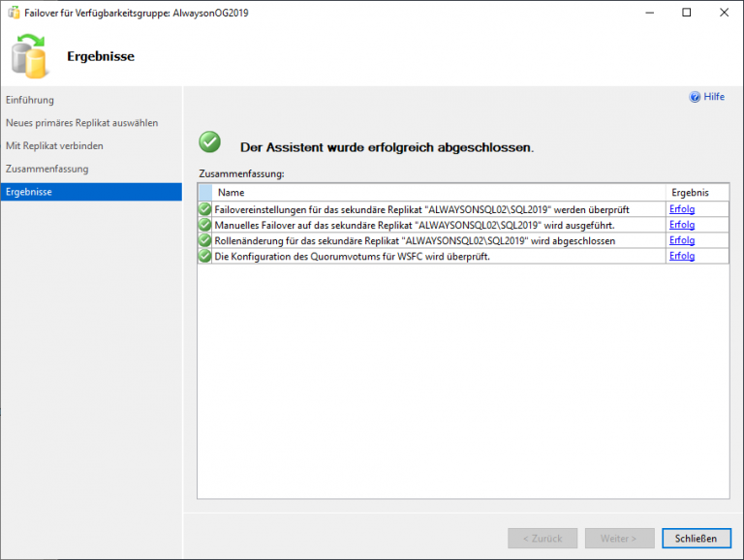Click 'Der Assistent wurde erfolgreich abgeschlossen' message
The height and width of the screenshot is (560, 744).
387,147
